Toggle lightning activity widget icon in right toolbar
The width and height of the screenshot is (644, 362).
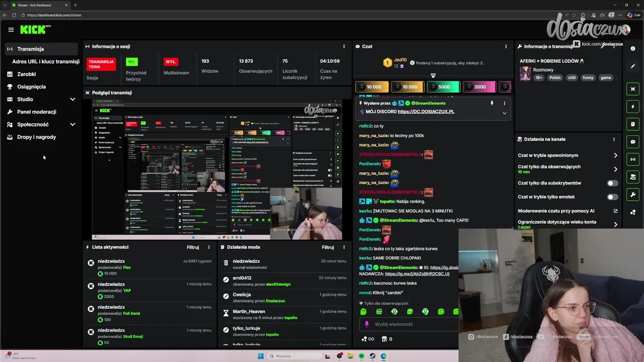[x=633, y=107]
